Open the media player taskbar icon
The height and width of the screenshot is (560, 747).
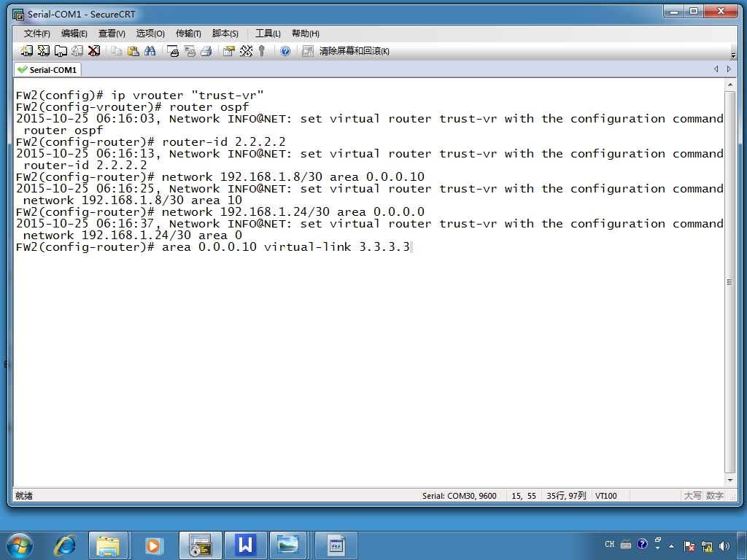(153, 545)
